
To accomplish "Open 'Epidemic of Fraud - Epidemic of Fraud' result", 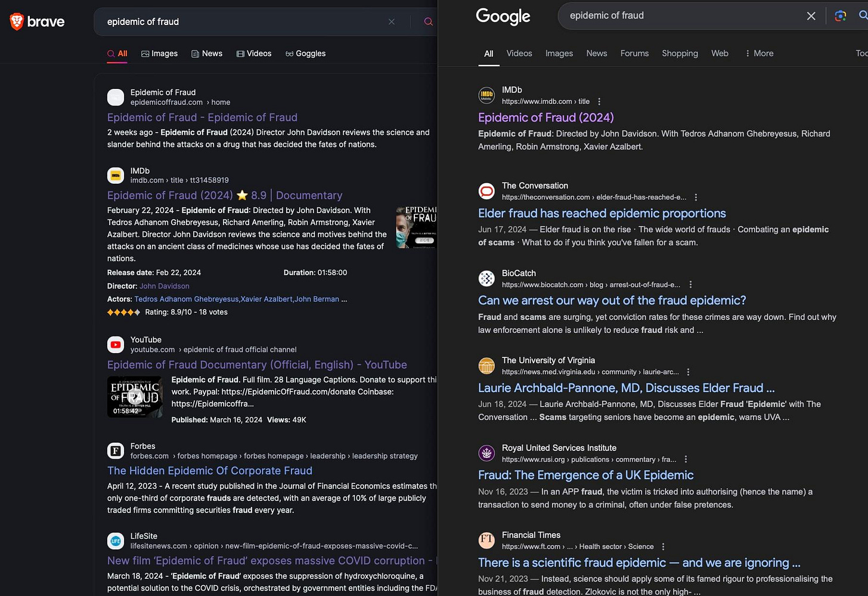I will (202, 118).
